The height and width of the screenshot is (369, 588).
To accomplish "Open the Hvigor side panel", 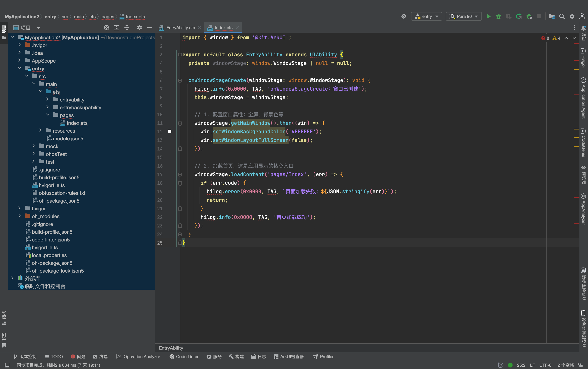I will click(x=583, y=58).
